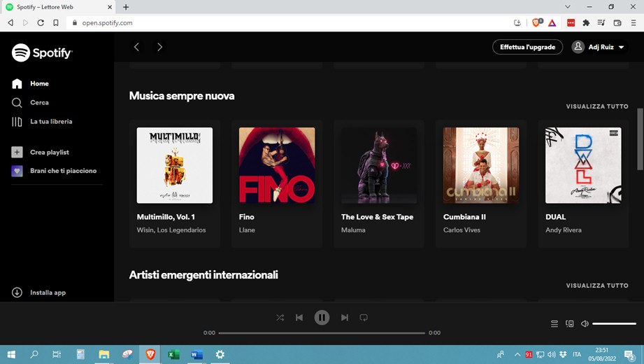Screen dimensions: 644x364
Task: Click Visualizza tutto for Musica sempre nuova
Action: (597, 106)
